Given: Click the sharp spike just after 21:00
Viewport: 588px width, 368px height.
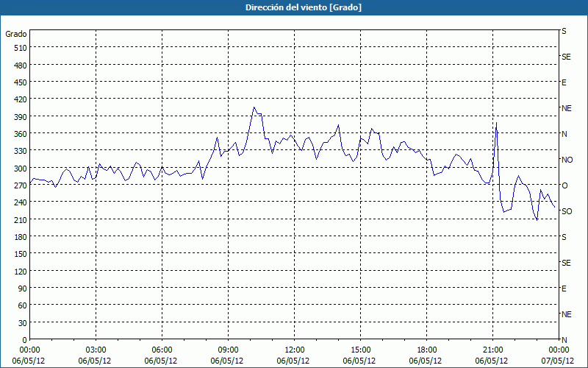Looking at the screenshot, I should click(497, 122).
